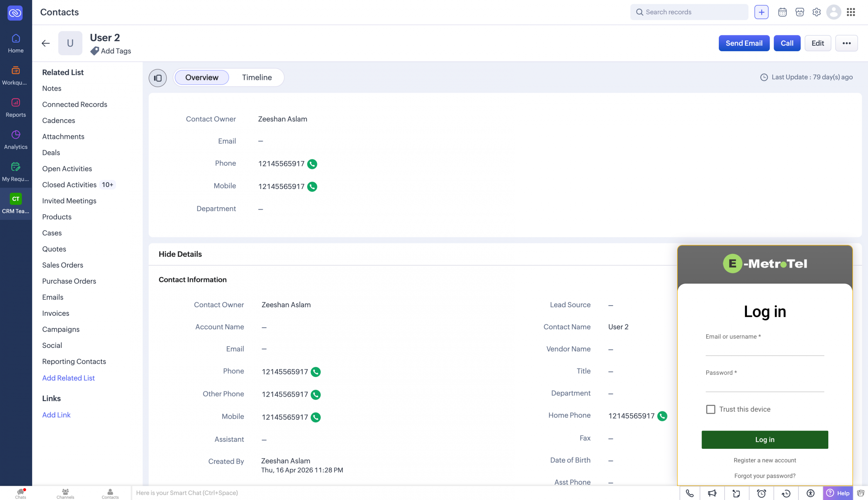Click the green Log in button
Viewport: 868px width, 500px height.
point(765,440)
